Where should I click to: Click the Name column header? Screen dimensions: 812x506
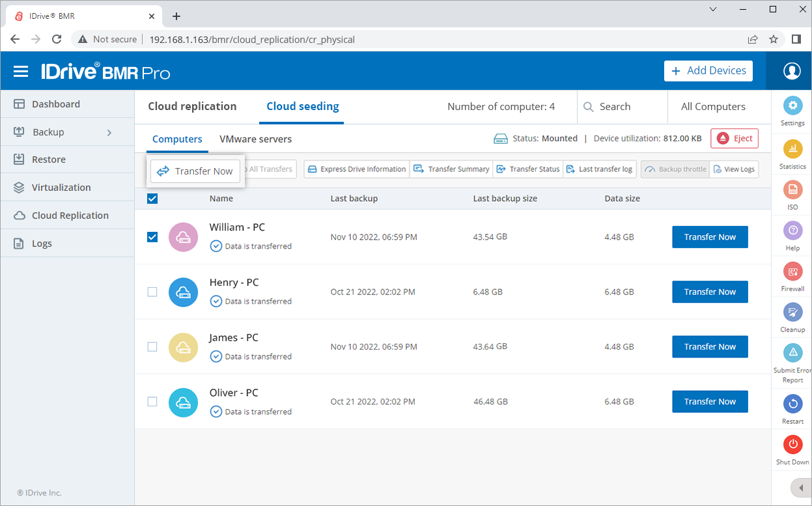[x=221, y=199]
